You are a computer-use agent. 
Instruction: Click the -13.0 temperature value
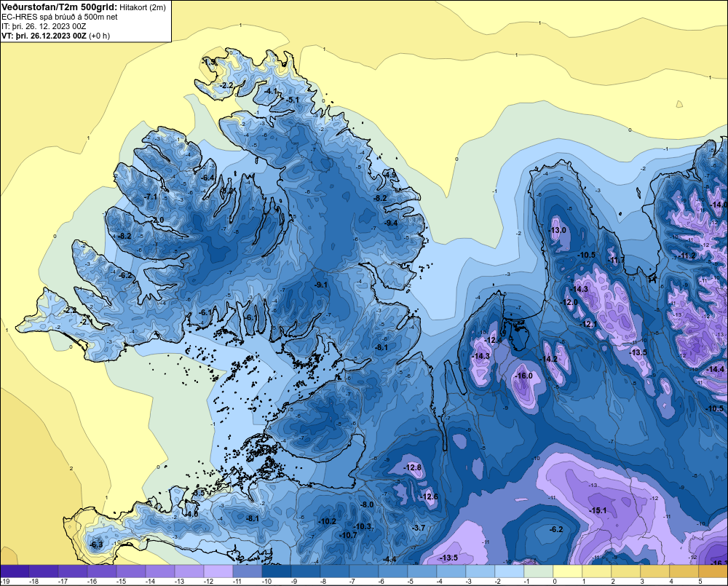(x=558, y=230)
